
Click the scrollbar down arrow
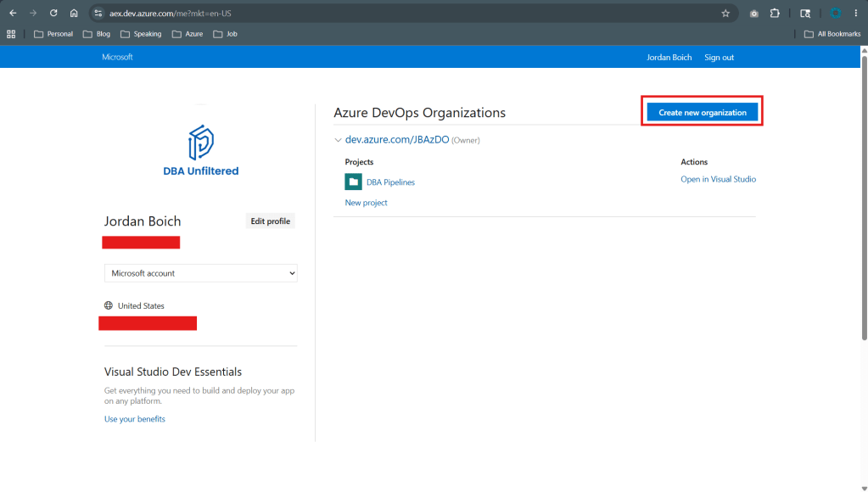(x=864, y=488)
